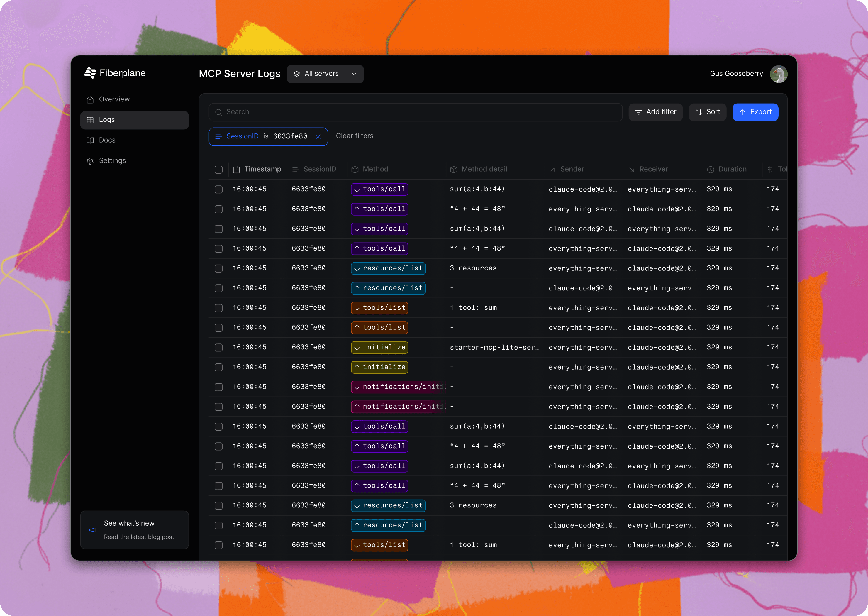Image resolution: width=868 pixels, height=616 pixels.
Task: Select the '3 resources' resources/list row checkbox
Action: click(x=218, y=269)
